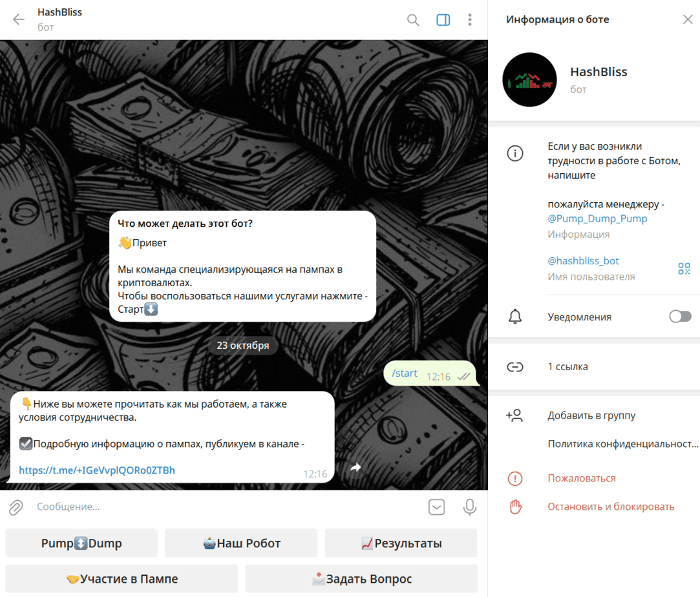Toggle the notifications switch

click(679, 317)
